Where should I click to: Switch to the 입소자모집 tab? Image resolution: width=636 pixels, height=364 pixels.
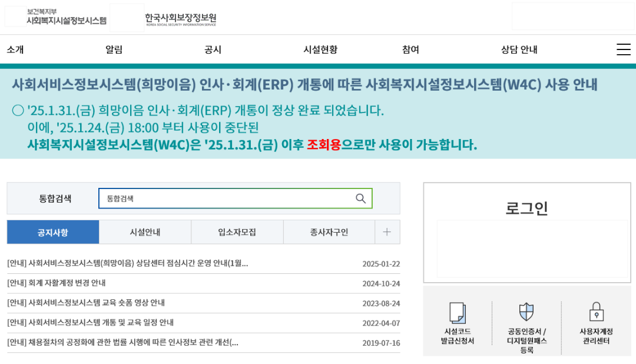pos(236,231)
